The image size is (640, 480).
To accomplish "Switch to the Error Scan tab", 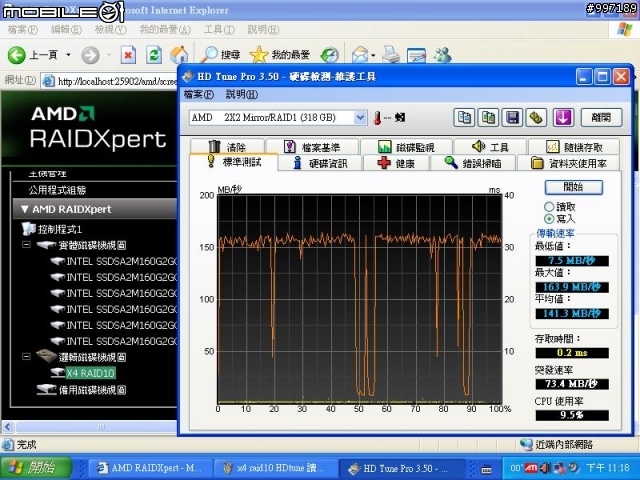I will click(x=473, y=163).
